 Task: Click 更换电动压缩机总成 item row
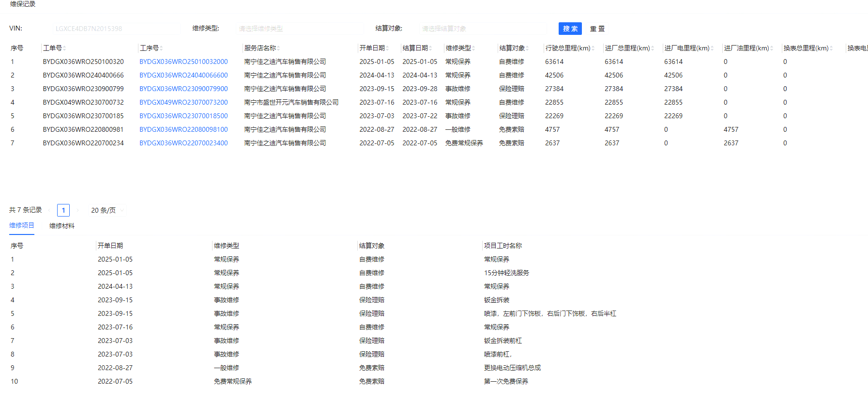point(512,368)
